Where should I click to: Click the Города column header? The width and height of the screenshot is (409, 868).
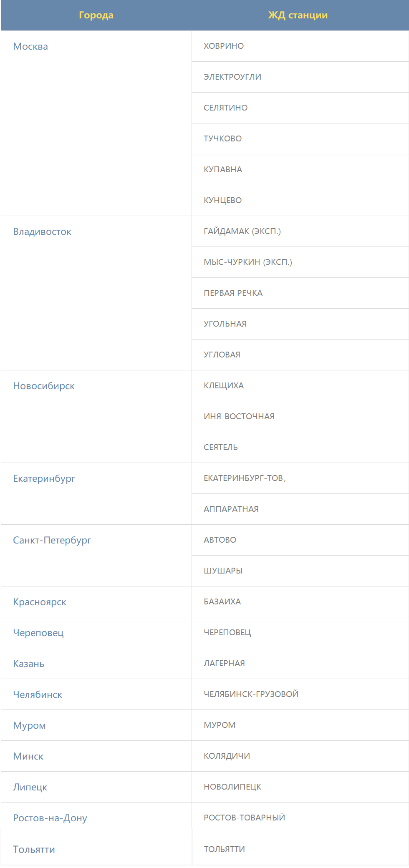coord(96,15)
